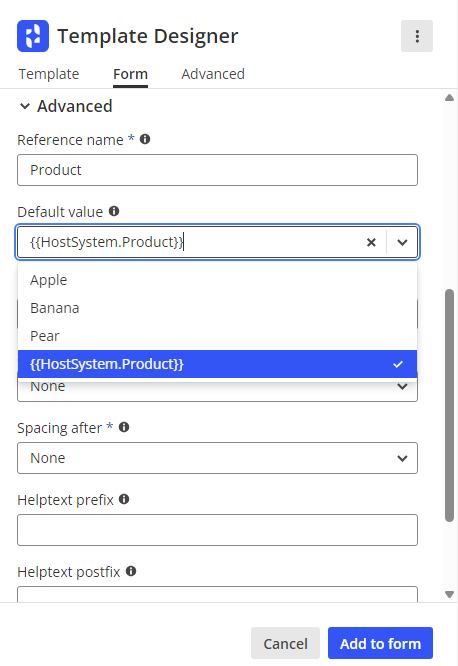Click the Add to form button
The width and height of the screenshot is (458, 666).
[x=380, y=643]
